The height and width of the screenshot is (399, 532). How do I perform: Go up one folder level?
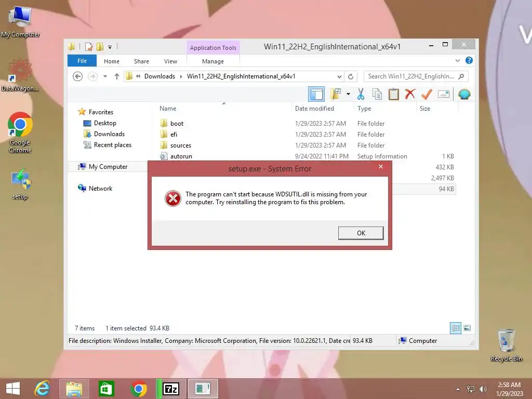click(x=117, y=76)
